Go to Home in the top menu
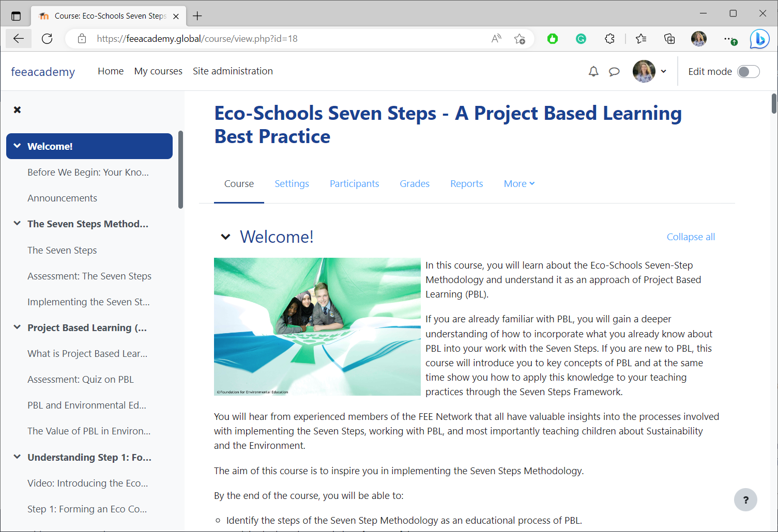The image size is (778, 532). (111, 71)
